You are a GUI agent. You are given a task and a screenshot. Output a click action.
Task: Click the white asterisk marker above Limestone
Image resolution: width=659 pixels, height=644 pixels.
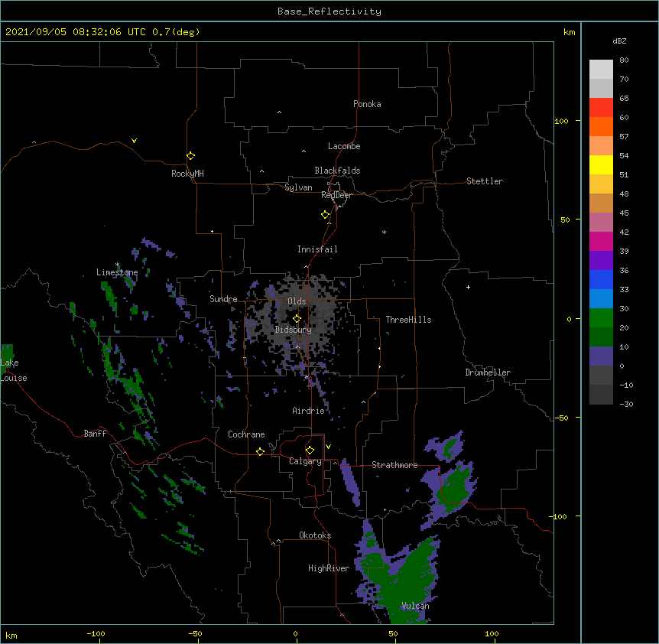117,265
